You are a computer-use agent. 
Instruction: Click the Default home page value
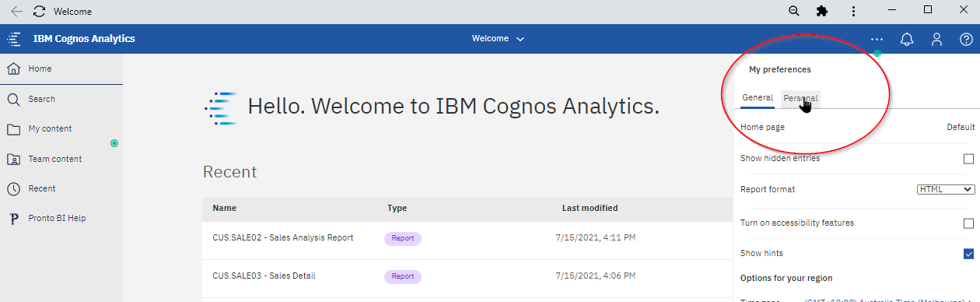(961, 127)
